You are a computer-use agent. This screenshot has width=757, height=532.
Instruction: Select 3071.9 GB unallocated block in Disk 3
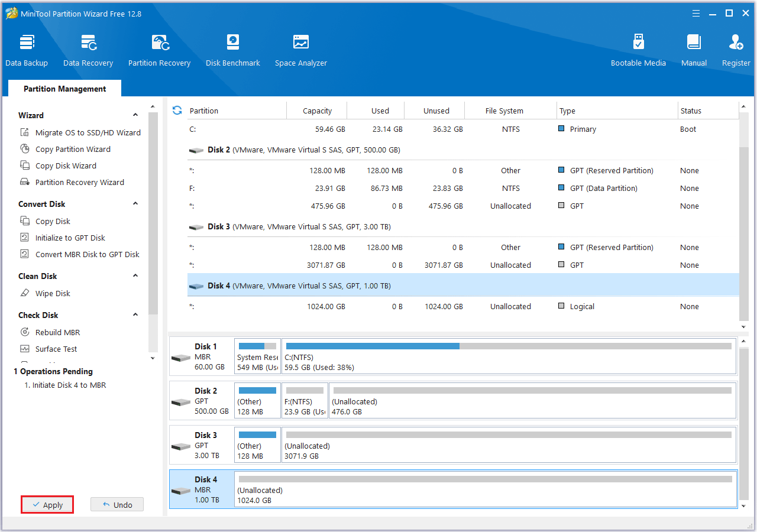click(x=509, y=445)
